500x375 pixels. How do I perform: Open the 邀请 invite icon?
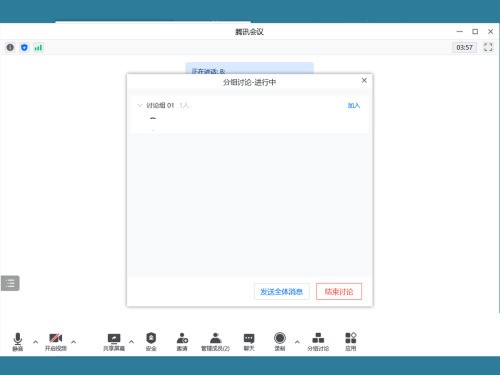[x=182, y=341]
